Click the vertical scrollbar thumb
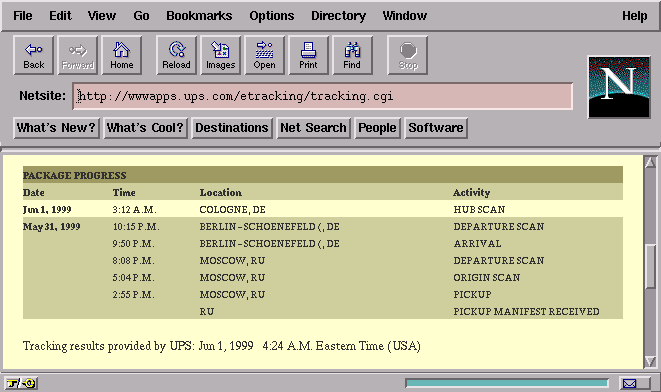 (x=650, y=266)
